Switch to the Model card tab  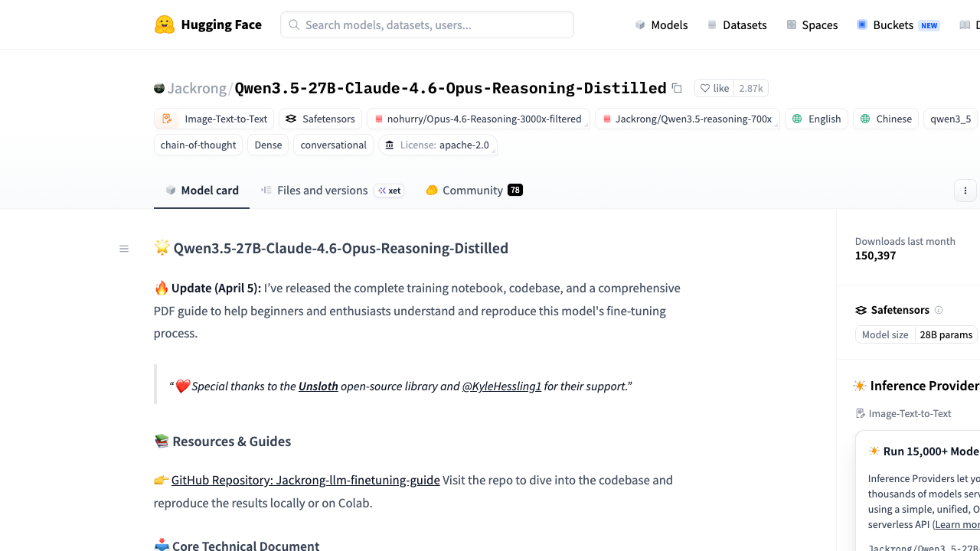[x=201, y=191]
